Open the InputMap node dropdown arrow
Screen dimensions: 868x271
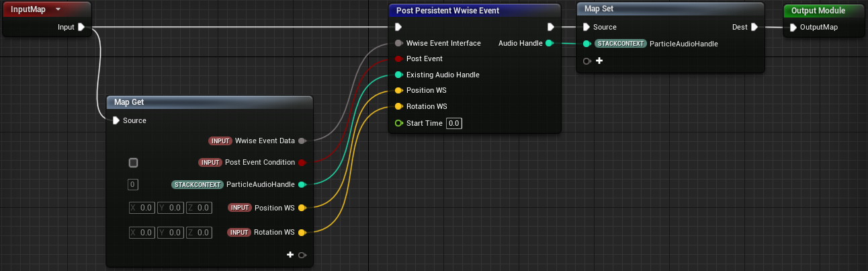coord(58,9)
